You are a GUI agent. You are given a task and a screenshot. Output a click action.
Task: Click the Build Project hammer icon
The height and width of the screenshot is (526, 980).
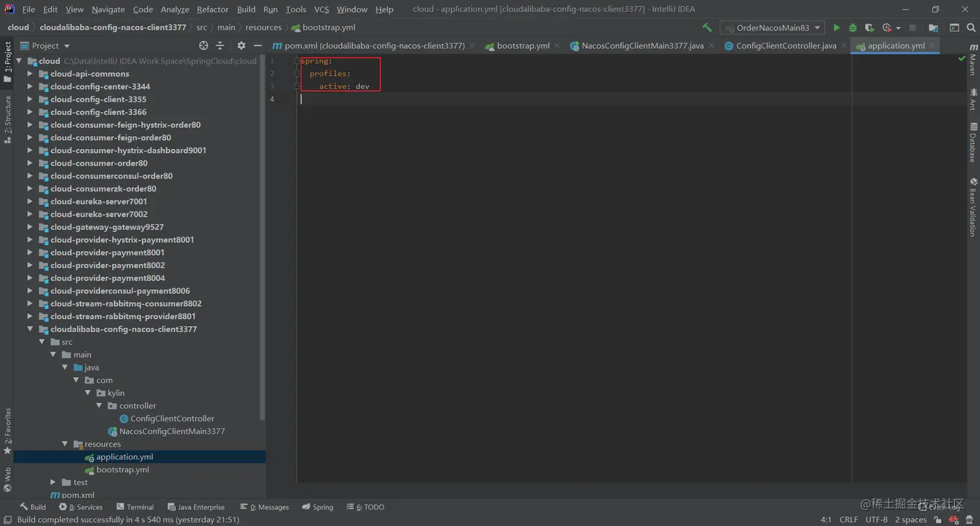(x=707, y=28)
